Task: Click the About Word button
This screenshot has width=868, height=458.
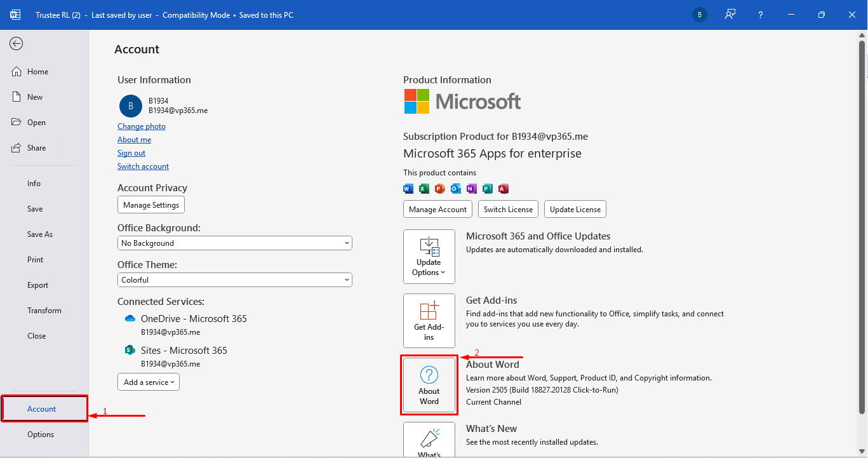Action: (x=429, y=385)
